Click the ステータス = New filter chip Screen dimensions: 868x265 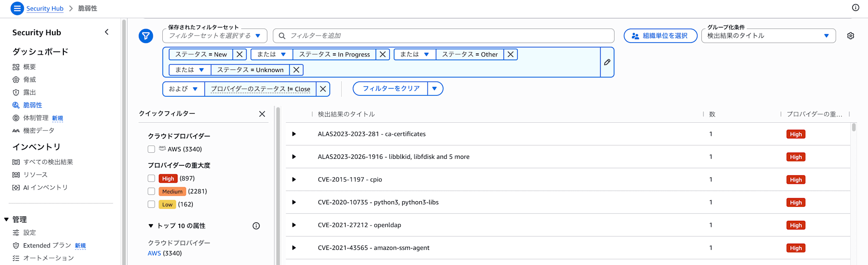tap(201, 54)
